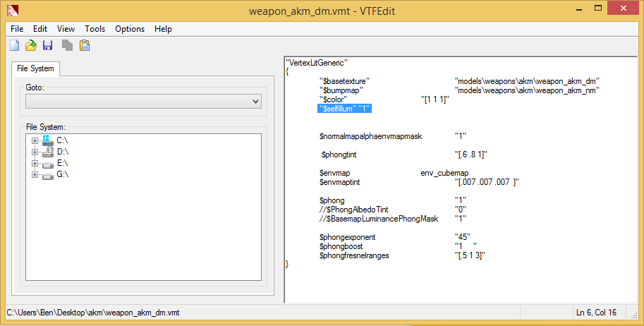Image resolution: width=644 pixels, height=326 pixels.
Task: Click the Paste clipboard icon
Action: point(85,45)
